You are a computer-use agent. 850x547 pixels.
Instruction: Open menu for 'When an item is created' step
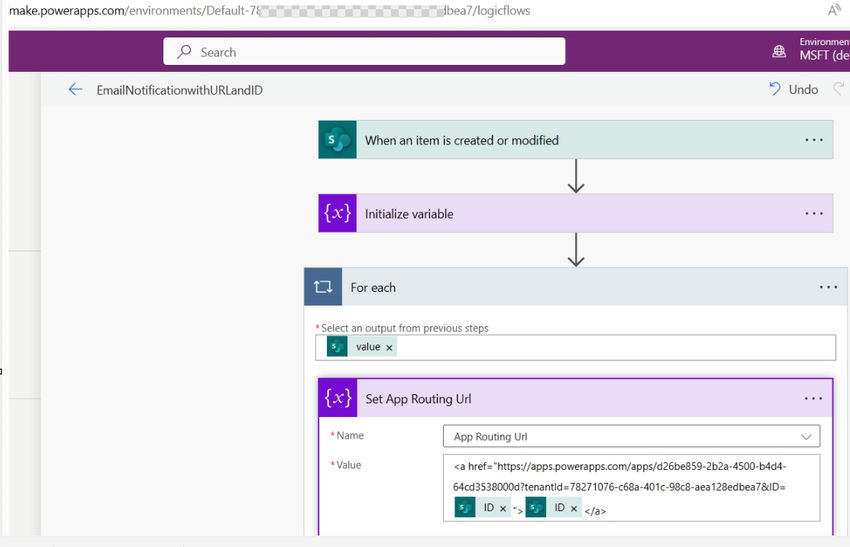click(x=814, y=140)
